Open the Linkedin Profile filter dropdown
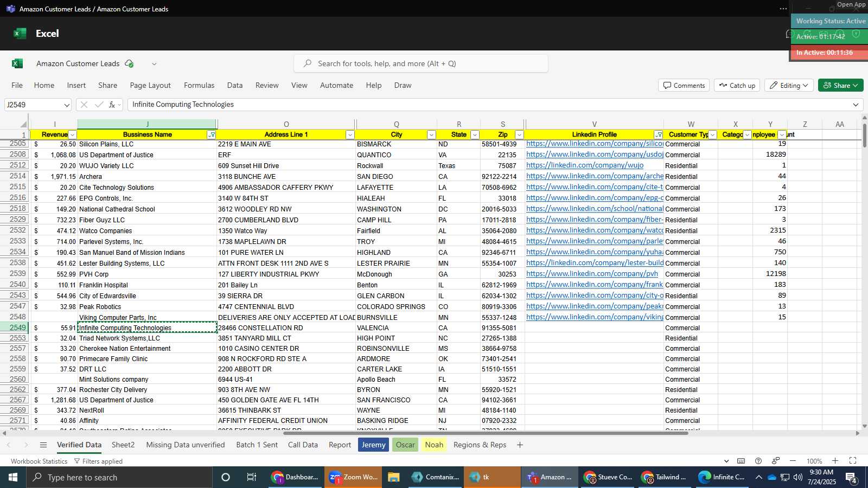Viewport: 868px width, 488px height. (x=658, y=135)
